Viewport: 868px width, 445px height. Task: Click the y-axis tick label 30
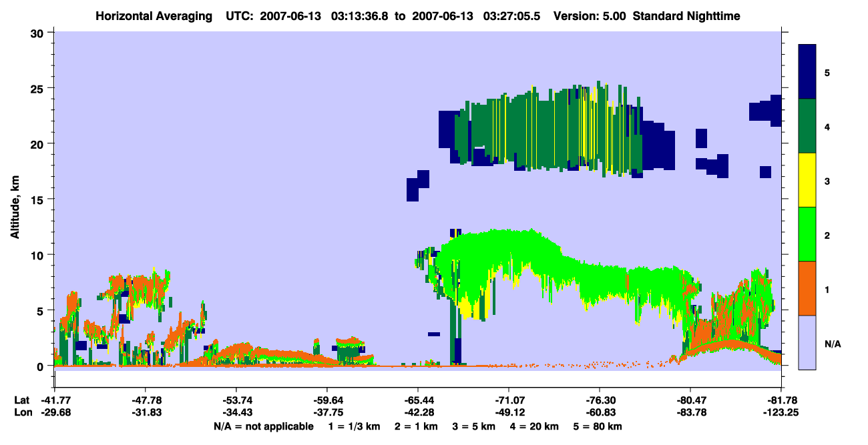pos(38,32)
